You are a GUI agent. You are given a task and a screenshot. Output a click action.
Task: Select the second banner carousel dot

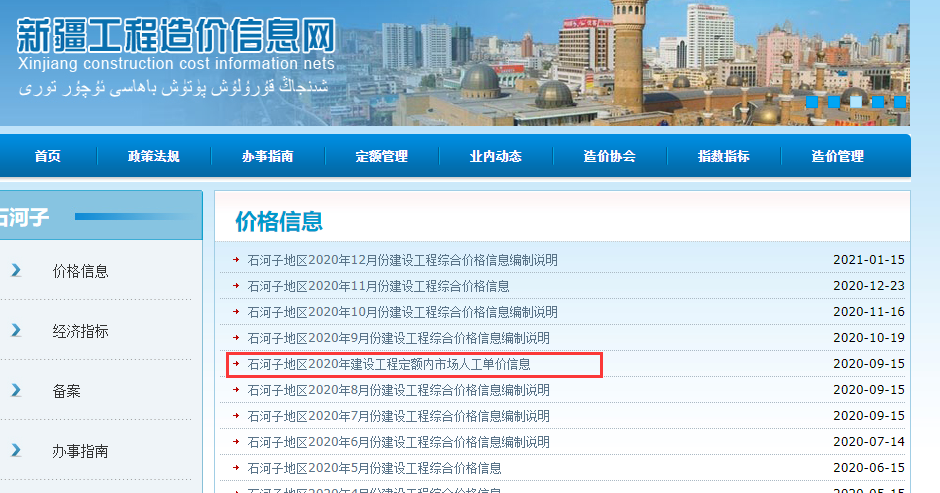[x=834, y=102]
